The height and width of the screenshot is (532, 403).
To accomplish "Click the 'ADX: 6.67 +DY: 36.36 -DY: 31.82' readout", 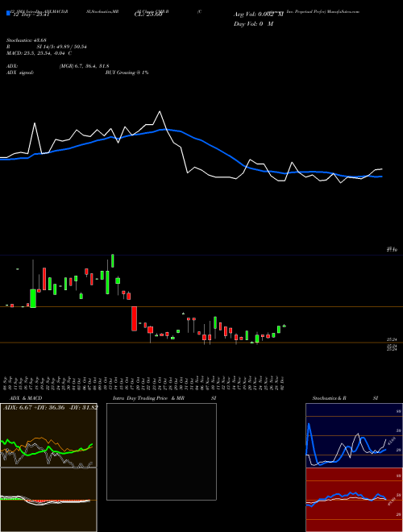I will (50, 407).
